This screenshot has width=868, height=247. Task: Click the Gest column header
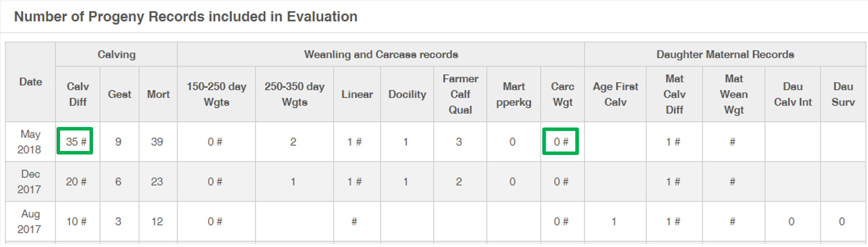pos(119,94)
